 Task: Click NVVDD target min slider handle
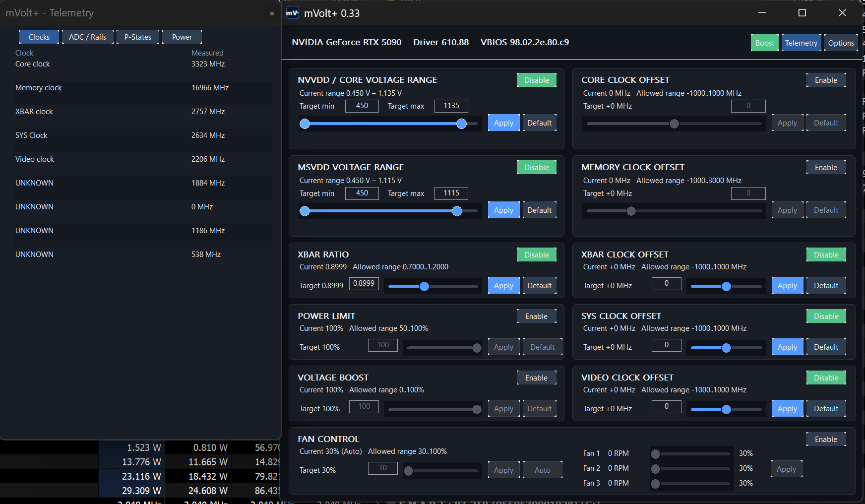coord(305,124)
